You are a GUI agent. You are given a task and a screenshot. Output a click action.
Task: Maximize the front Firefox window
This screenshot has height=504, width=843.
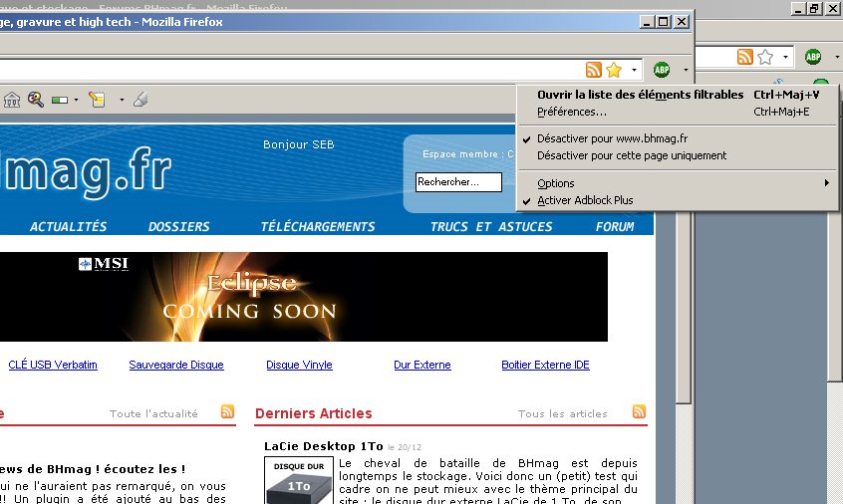coord(664,22)
